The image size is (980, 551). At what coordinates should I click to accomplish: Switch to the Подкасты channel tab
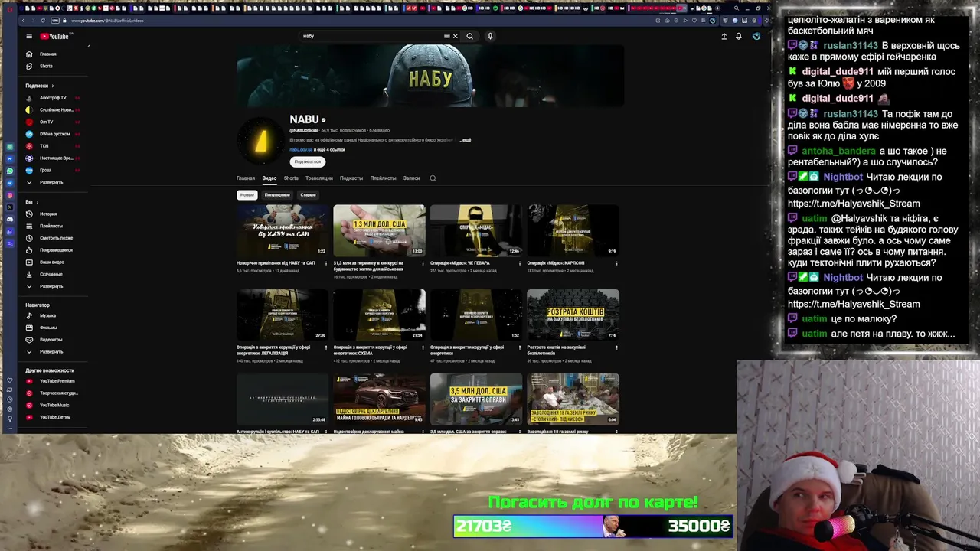[351, 178]
